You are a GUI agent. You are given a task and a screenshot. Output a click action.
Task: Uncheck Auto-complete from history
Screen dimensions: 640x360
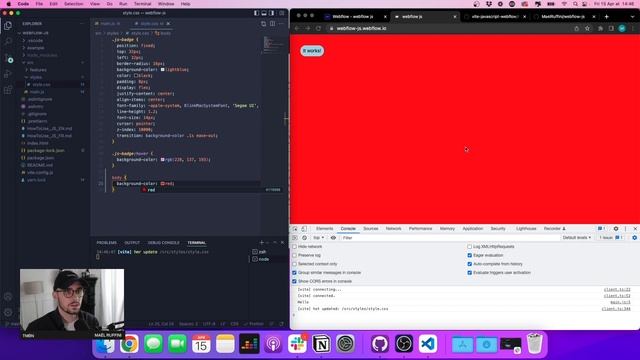[469, 264]
